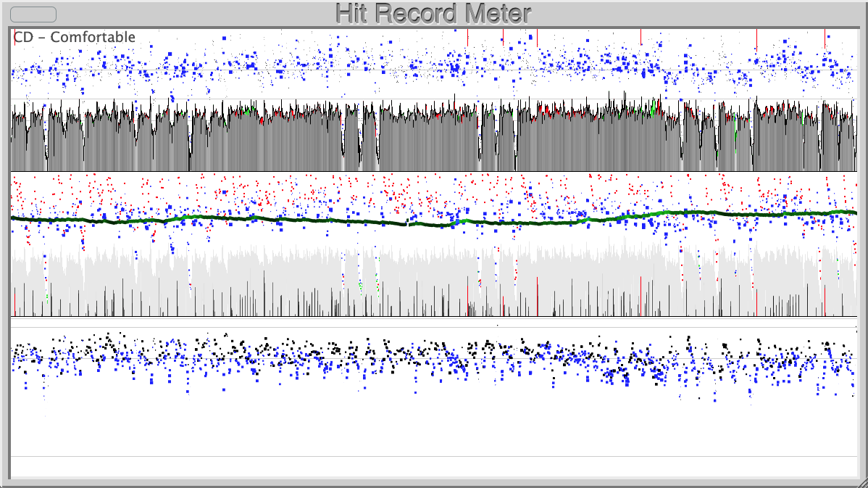Select the "CD - Comfortable" track label
The height and width of the screenshot is (488, 868).
(72, 37)
